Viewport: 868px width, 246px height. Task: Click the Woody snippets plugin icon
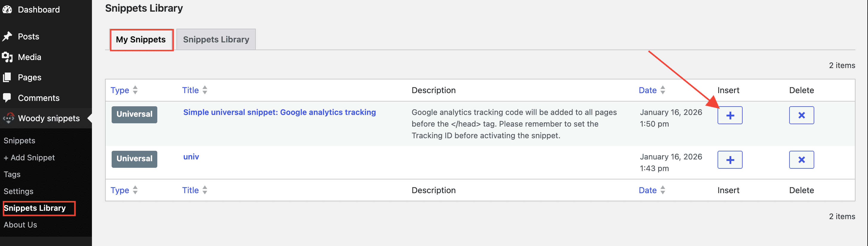click(x=8, y=118)
